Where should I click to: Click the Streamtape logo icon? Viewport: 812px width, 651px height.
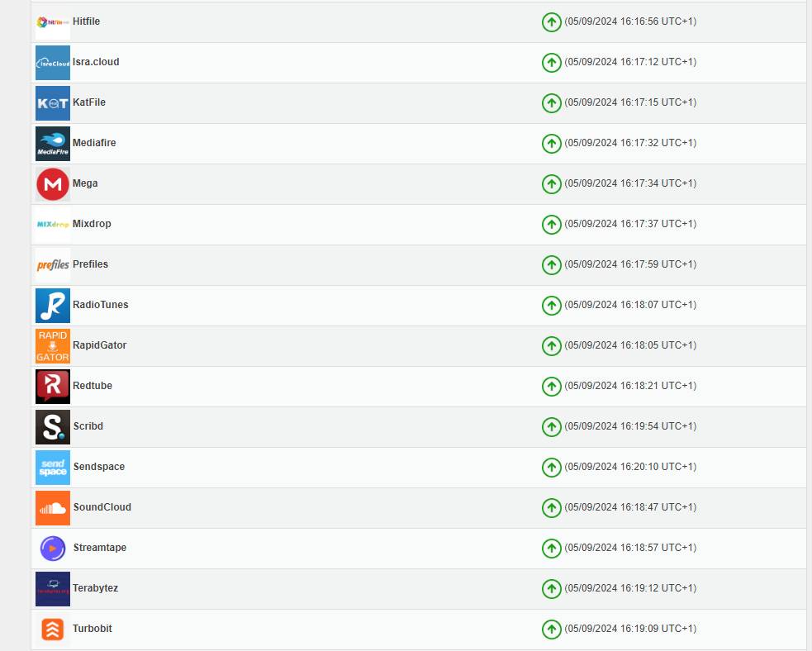(53, 549)
